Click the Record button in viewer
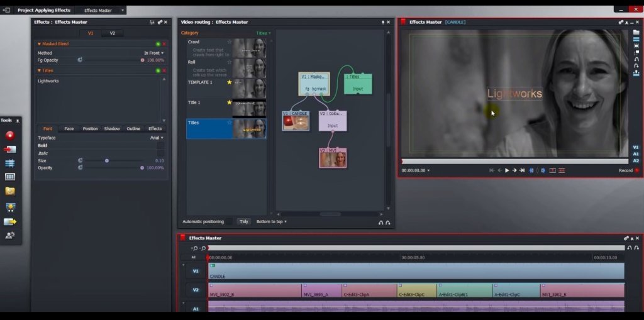 [629, 170]
